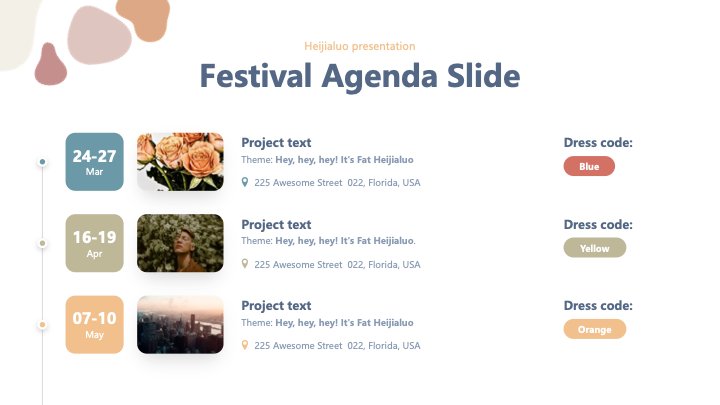Image resolution: width=720 pixels, height=405 pixels.
Task: Select the olive timeline dot for April
Action: point(42,243)
